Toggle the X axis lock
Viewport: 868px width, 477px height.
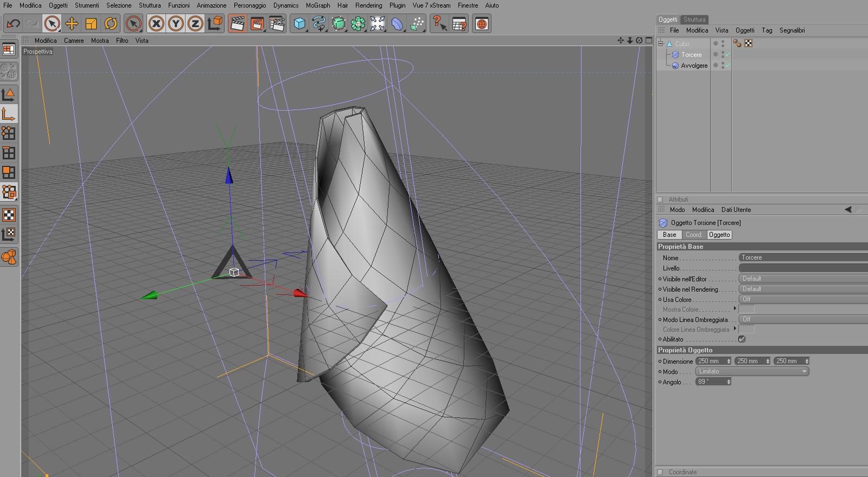[x=156, y=24]
